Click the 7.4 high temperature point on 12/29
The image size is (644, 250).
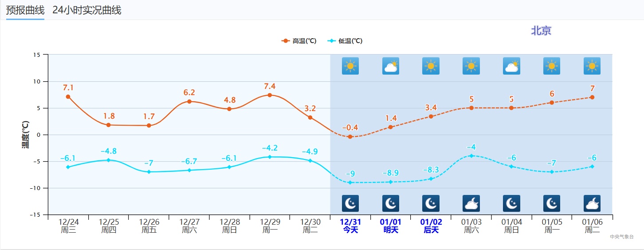[x=270, y=95]
